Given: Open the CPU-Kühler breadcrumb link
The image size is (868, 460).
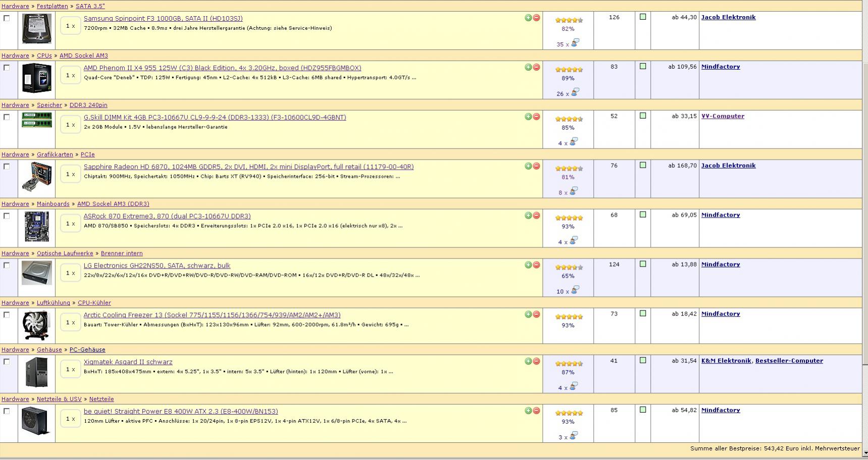Looking at the screenshot, I should (x=94, y=303).
